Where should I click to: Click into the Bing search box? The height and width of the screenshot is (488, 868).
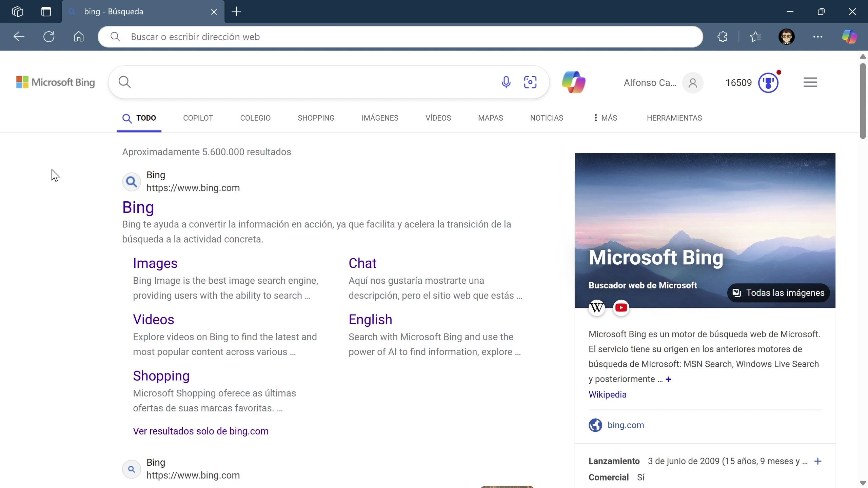305,82
